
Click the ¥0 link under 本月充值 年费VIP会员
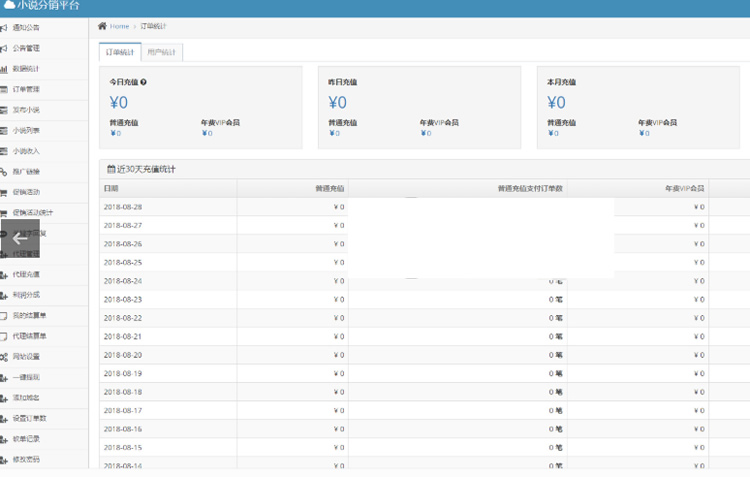pyautogui.click(x=643, y=133)
